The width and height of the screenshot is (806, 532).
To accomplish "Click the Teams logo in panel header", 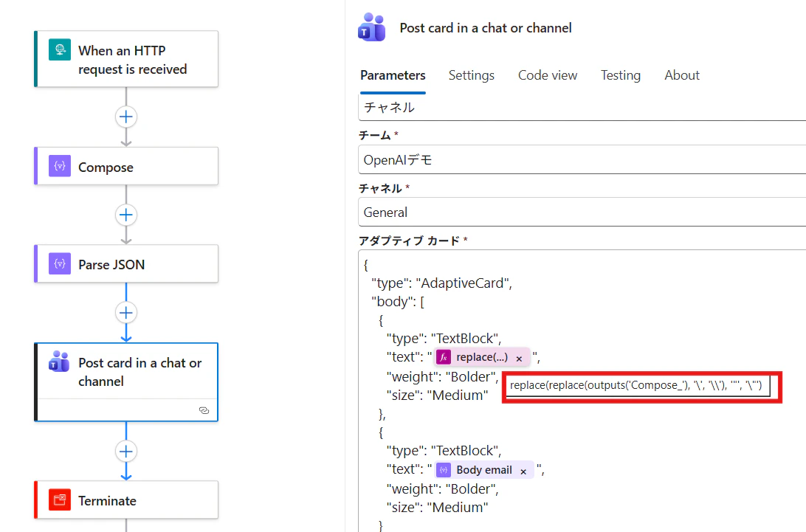I will coord(372,28).
